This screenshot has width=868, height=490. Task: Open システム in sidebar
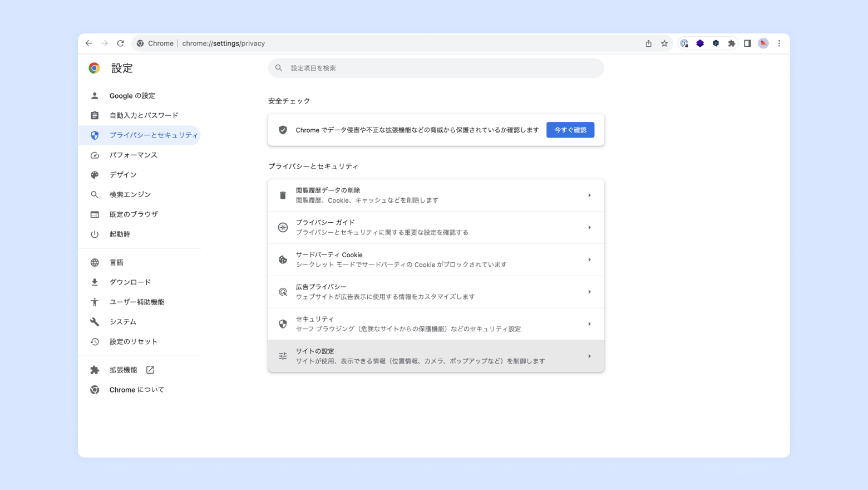click(x=139, y=322)
